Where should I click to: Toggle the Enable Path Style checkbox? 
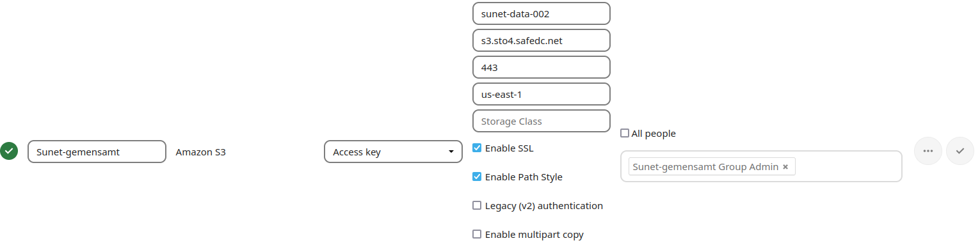[477, 176]
